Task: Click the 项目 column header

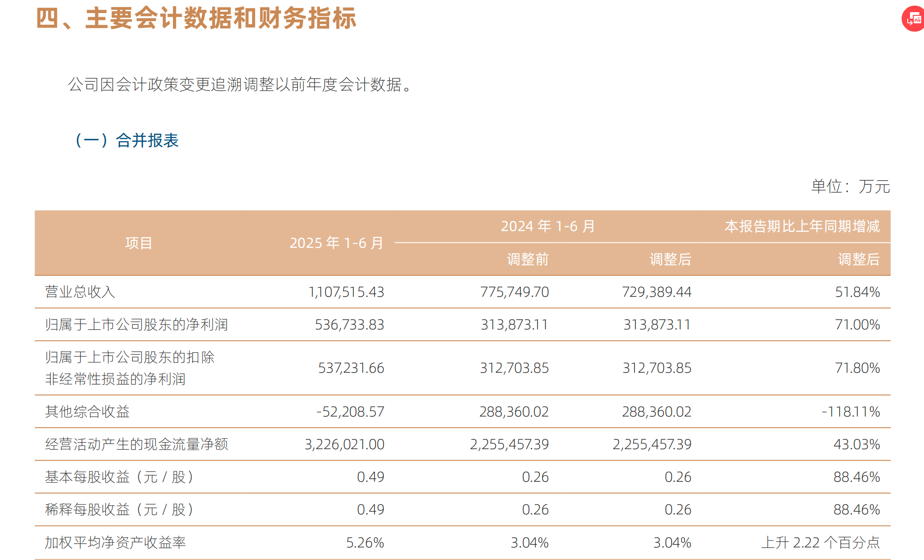Action: click(138, 243)
